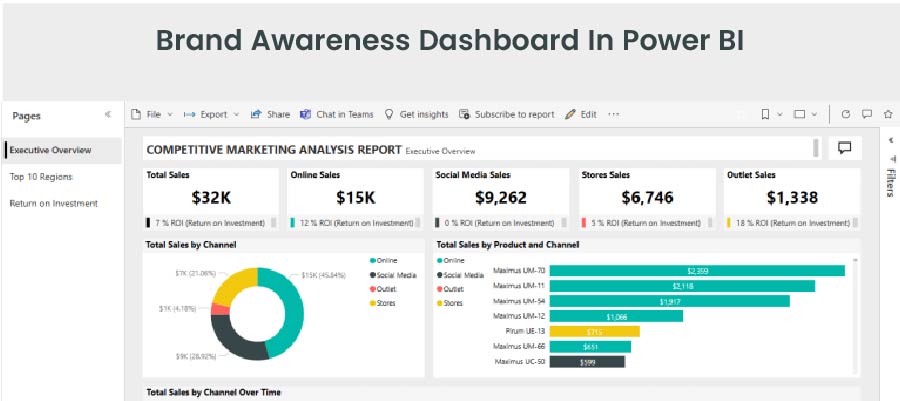The height and width of the screenshot is (401, 900).
Task: Expand the View dropdown arrow
Action: (814, 115)
